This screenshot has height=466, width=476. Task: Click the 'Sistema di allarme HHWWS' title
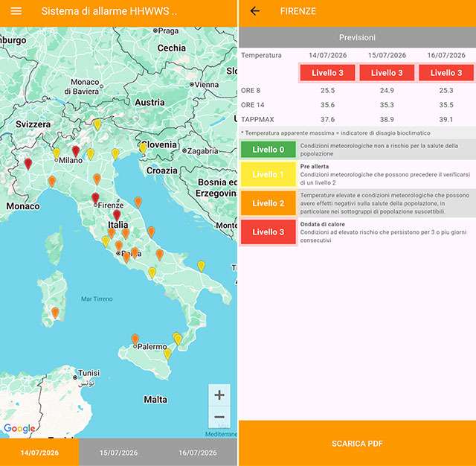[109, 11]
